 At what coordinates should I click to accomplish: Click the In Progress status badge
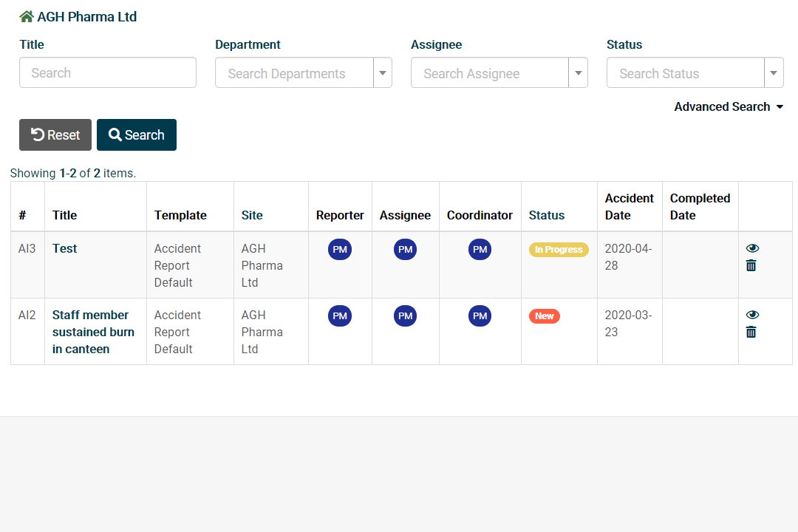click(x=559, y=250)
